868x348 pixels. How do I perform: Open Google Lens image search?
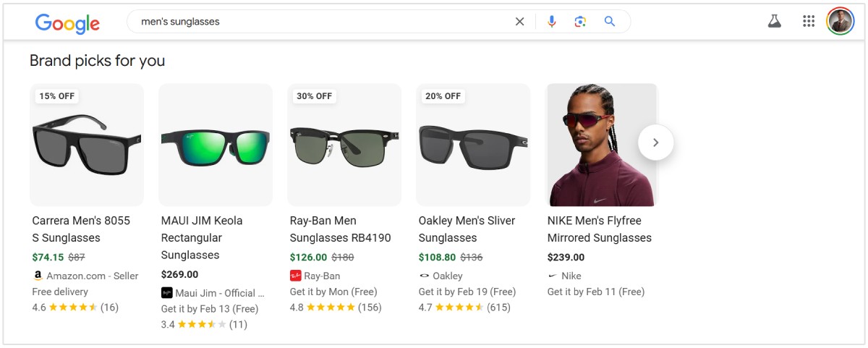580,22
